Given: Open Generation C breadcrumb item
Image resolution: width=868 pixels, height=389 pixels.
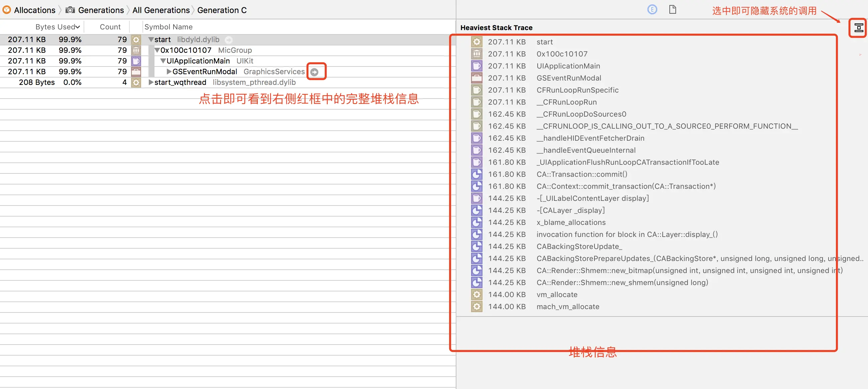Looking at the screenshot, I should (222, 10).
